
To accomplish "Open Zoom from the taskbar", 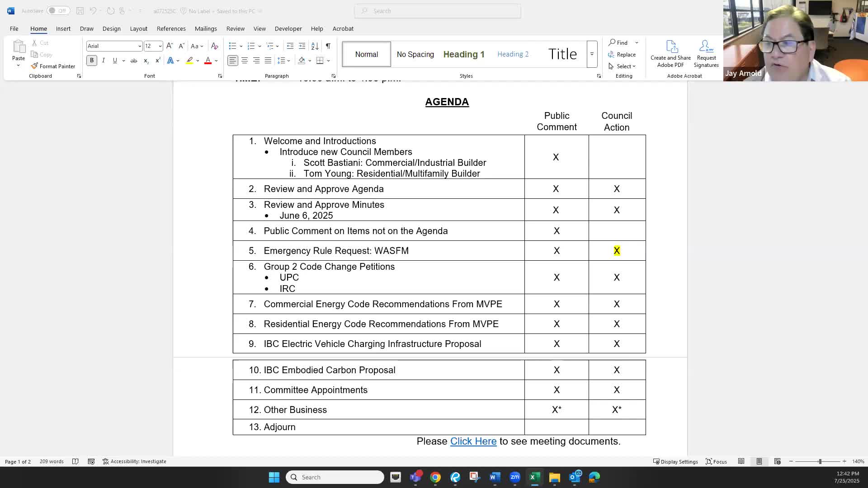I will coord(514,477).
